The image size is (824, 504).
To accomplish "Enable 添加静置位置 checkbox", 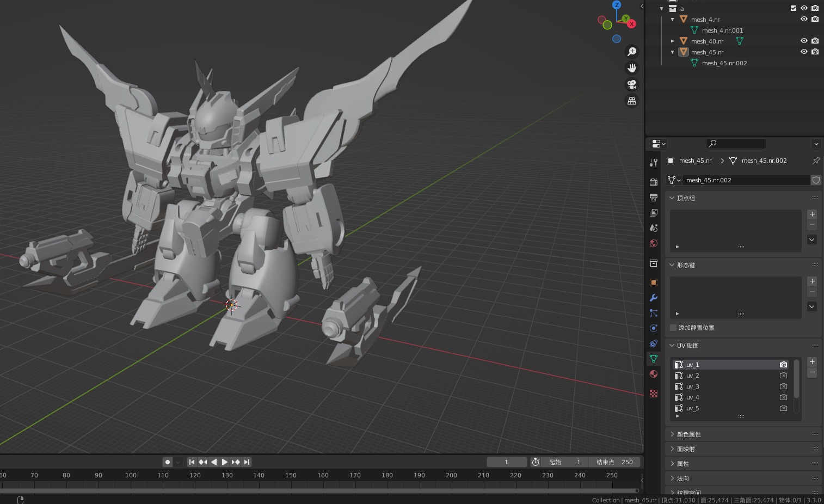I will [673, 328].
